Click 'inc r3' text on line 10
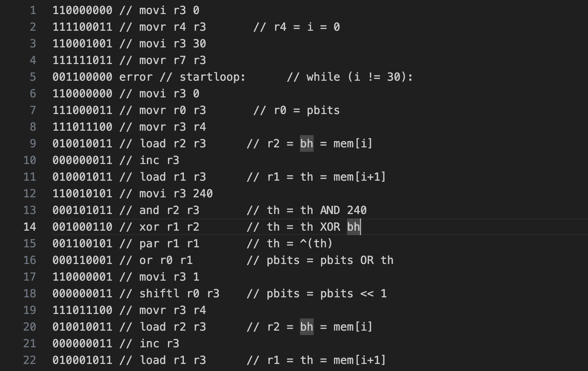 tap(159, 160)
